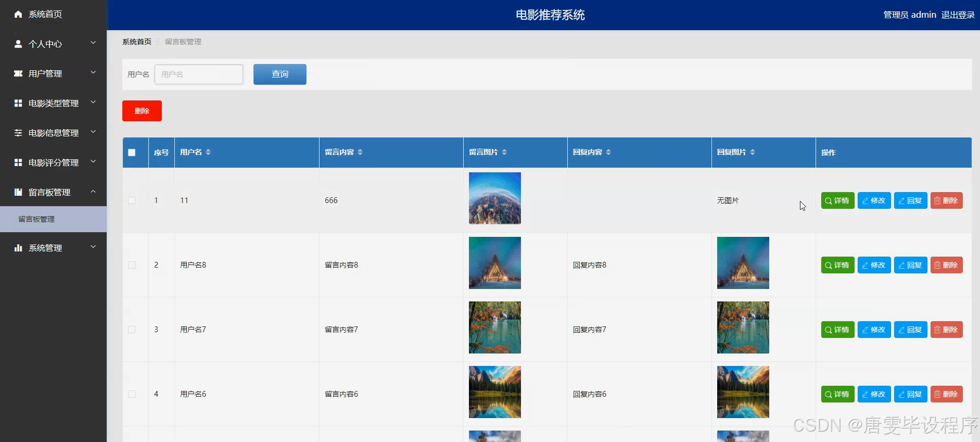
Task: Sort by 留言图片 column arrows
Action: click(x=504, y=152)
